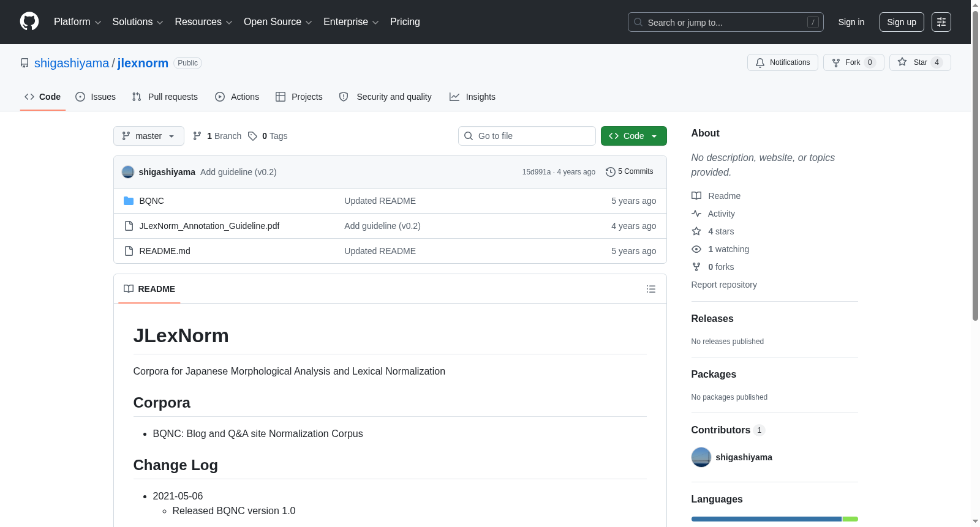Click the book icon beside Readme
This screenshot has width=980, height=527.
pos(696,196)
